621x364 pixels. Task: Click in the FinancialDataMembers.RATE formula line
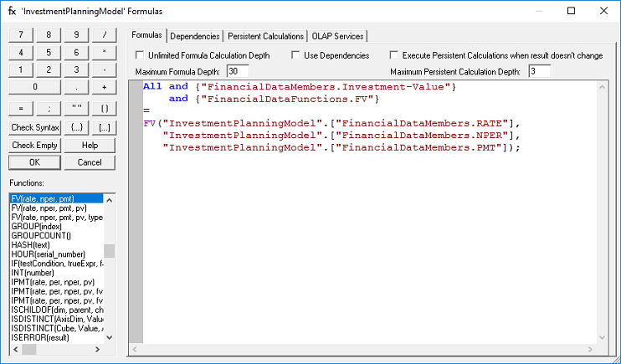tap(332, 123)
